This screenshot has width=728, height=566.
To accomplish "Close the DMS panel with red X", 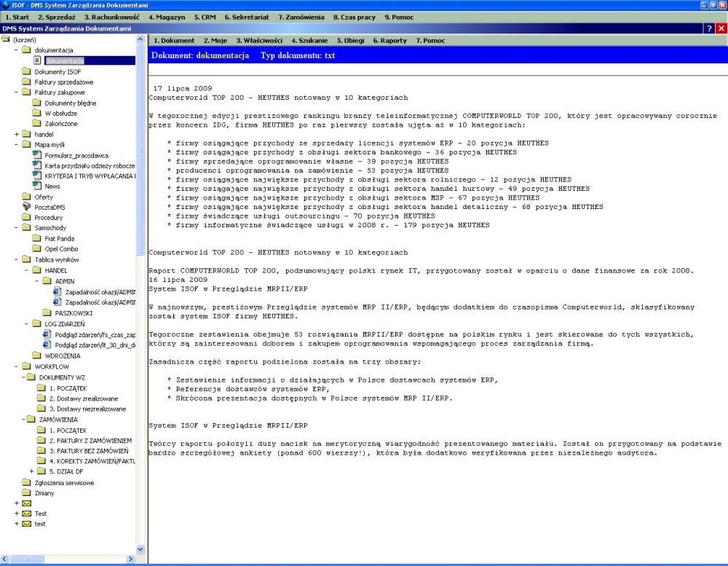I will (721, 28).
